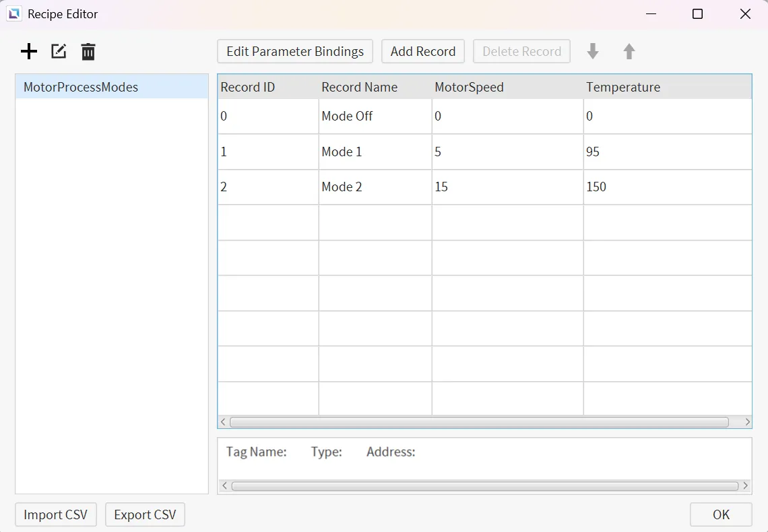Open Edit Parameter Bindings
Screen dimensions: 768x532
pos(295,51)
